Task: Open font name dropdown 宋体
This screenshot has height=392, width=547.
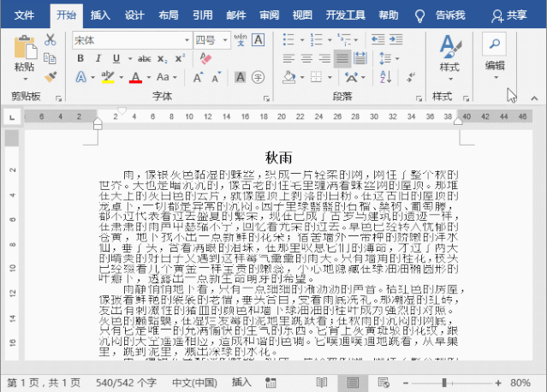Action: [187, 40]
